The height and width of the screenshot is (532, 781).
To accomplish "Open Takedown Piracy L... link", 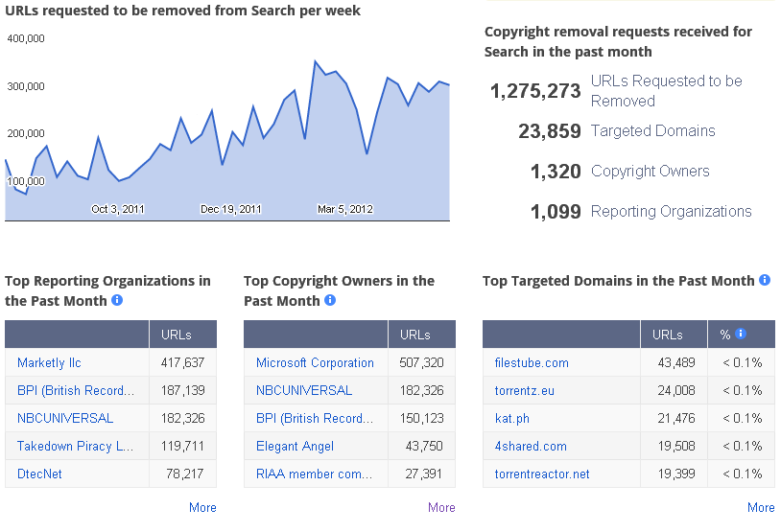I will point(75,447).
